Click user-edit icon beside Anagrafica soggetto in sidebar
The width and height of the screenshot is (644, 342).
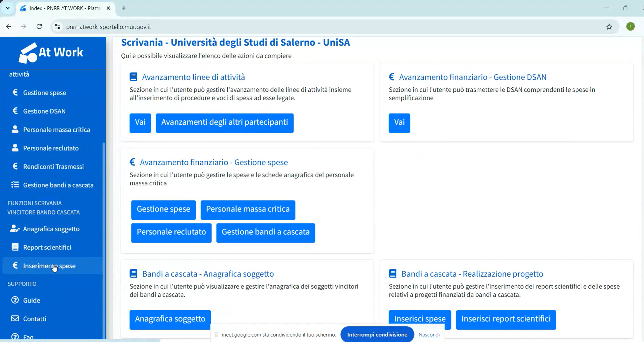(x=15, y=229)
